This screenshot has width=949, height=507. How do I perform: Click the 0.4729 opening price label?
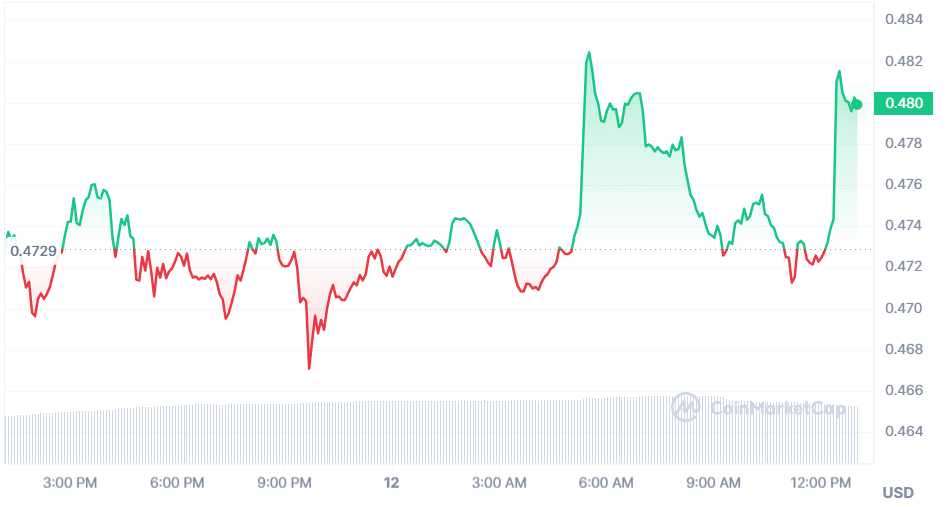pyautogui.click(x=32, y=250)
